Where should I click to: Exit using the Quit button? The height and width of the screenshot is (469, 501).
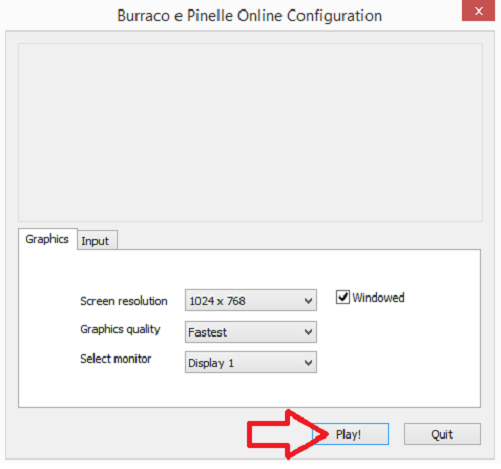click(x=442, y=434)
